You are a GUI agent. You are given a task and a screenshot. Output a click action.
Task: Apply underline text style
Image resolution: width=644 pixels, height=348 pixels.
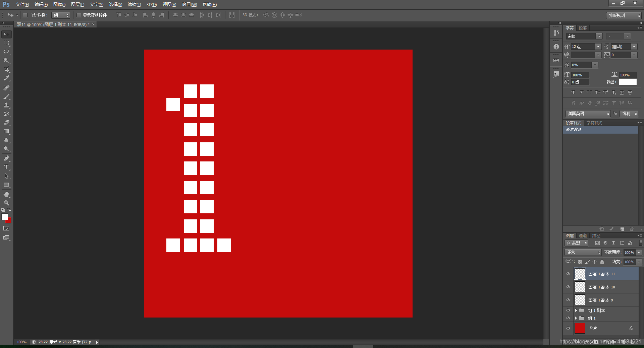click(x=622, y=93)
